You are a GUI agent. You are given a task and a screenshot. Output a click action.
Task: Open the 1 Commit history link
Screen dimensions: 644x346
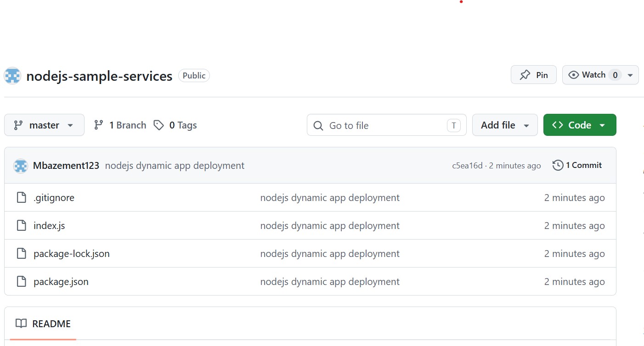click(577, 165)
